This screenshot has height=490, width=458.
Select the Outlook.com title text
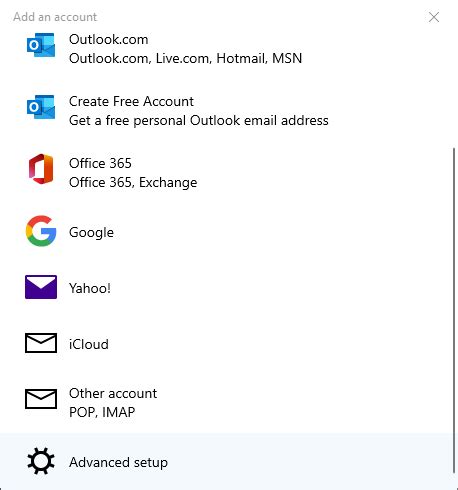coord(109,39)
